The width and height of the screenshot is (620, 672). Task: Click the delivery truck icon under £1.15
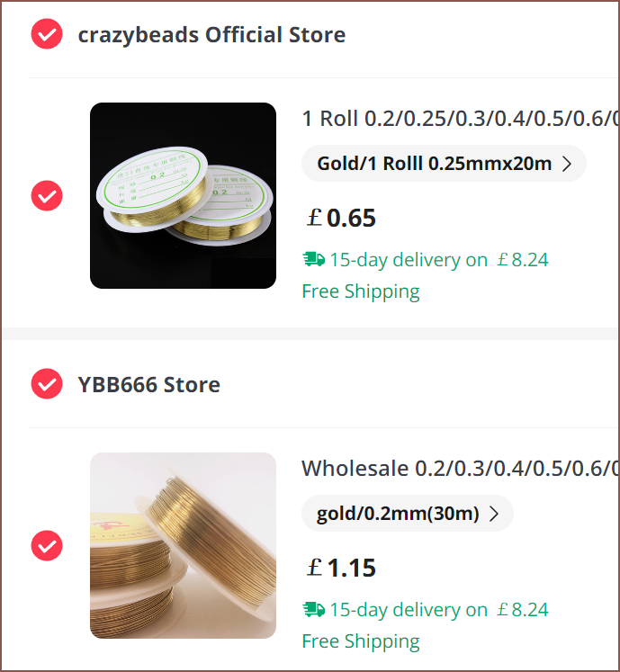tap(313, 610)
